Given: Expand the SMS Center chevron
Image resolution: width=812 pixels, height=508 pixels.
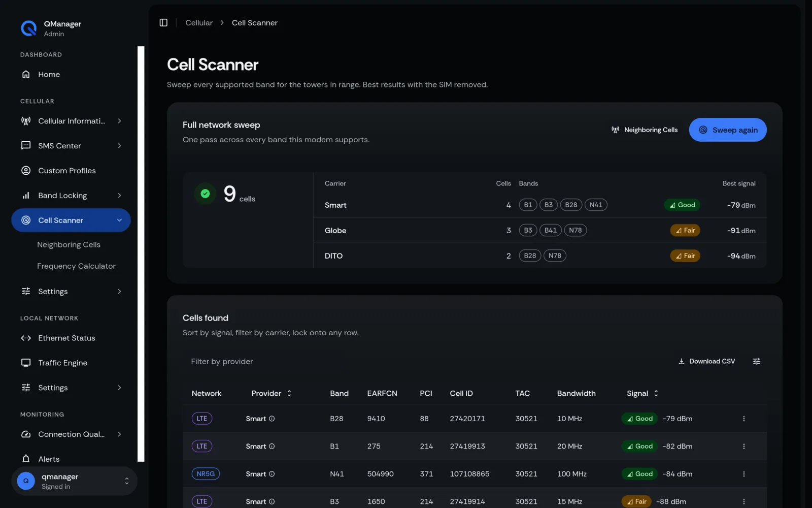Looking at the screenshot, I should 119,146.
